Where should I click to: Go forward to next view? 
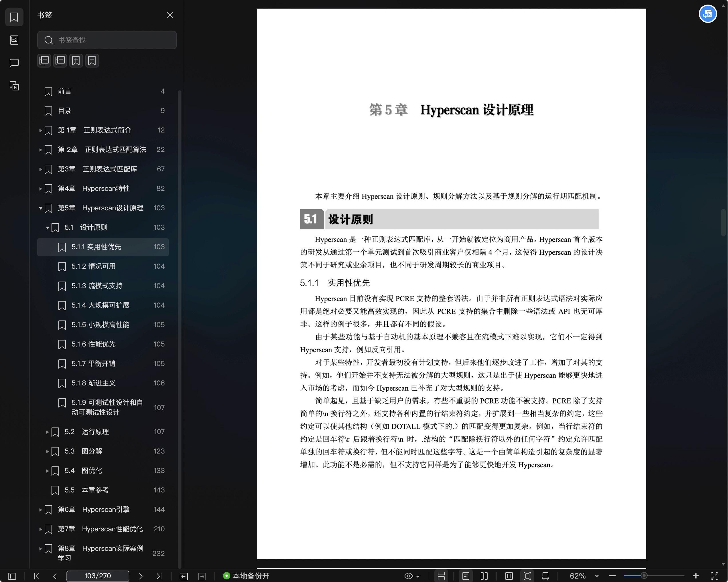click(x=202, y=576)
